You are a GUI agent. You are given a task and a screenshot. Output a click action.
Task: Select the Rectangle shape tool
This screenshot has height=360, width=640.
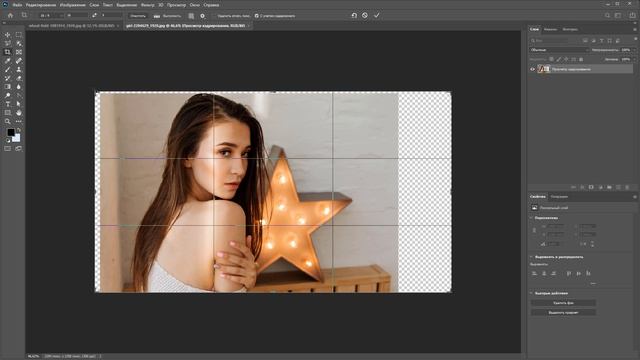tap(8, 113)
